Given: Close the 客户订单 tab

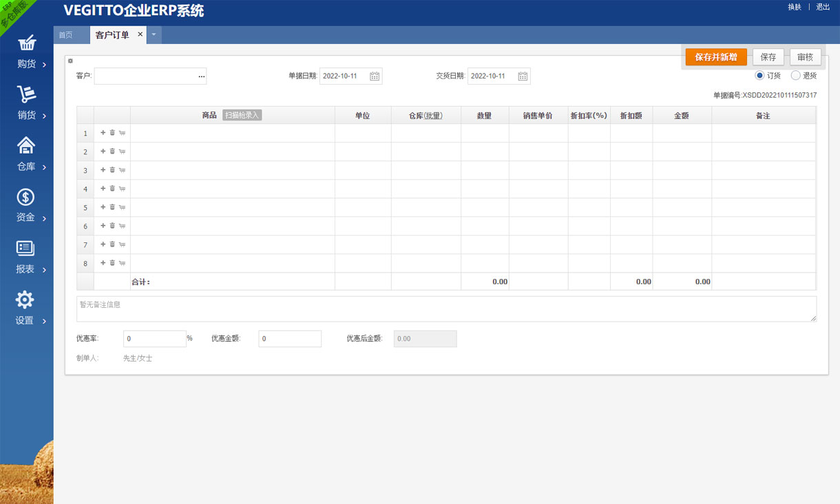Looking at the screenshot, I should tap(140, 34).
